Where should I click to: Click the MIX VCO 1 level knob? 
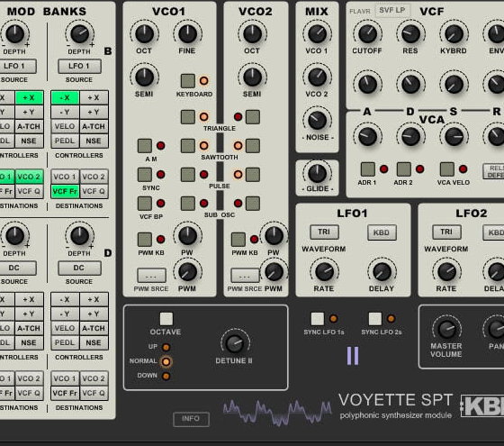click(x=317, y=34)
